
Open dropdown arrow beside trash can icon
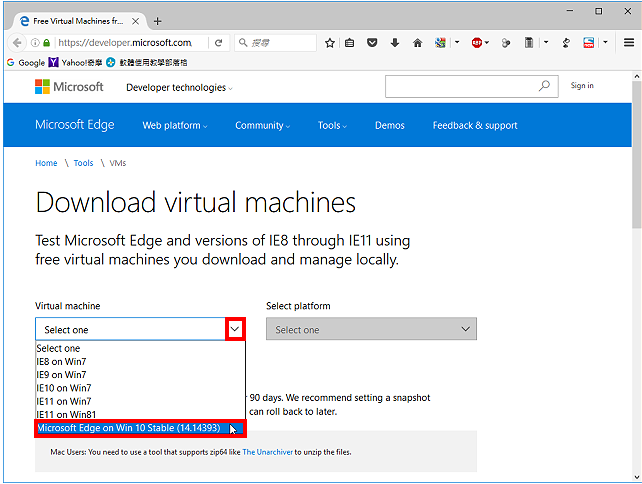point(546,42)
